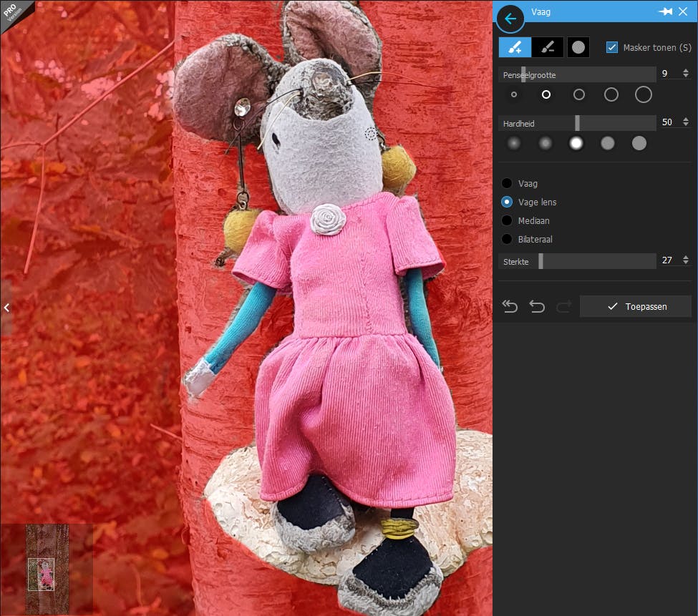
Task: Select the Mediaan radio option
Action: pyautogui.click(x=508, y=221)
